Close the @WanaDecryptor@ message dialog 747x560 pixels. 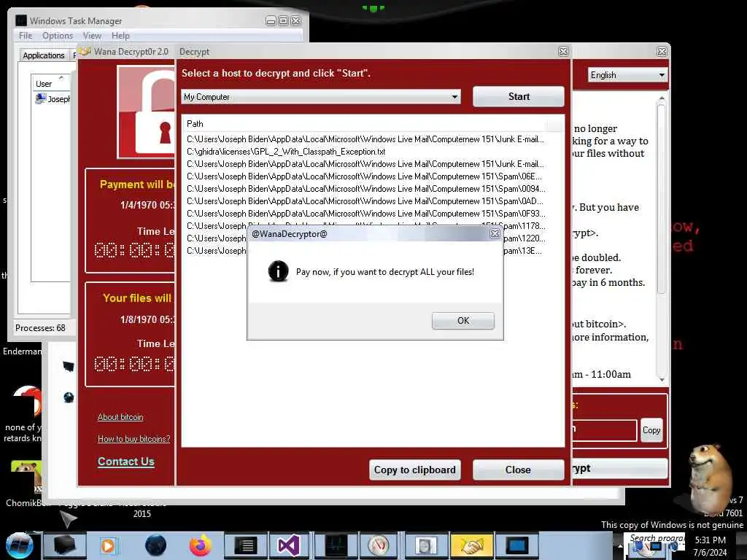[495, 234]
